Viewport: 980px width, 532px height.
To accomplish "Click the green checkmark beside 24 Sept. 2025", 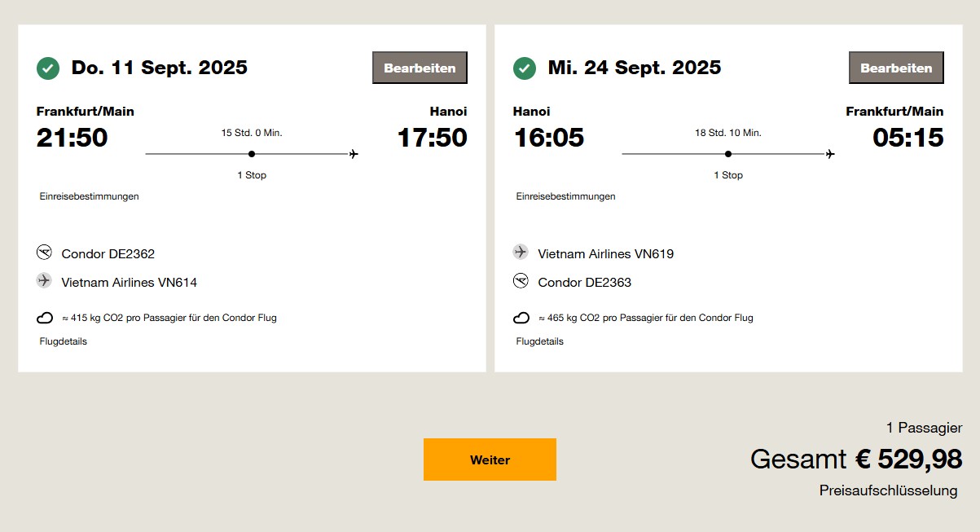I will click(525, 68).
